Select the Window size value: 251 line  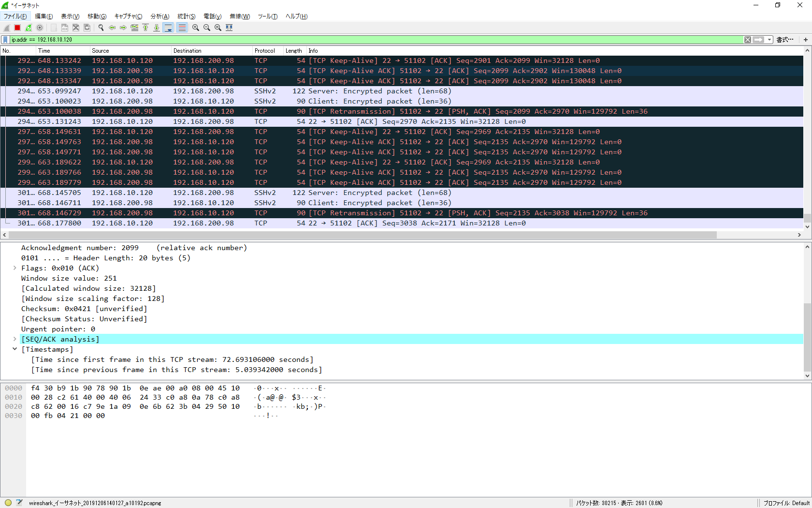tap(69, 278)
